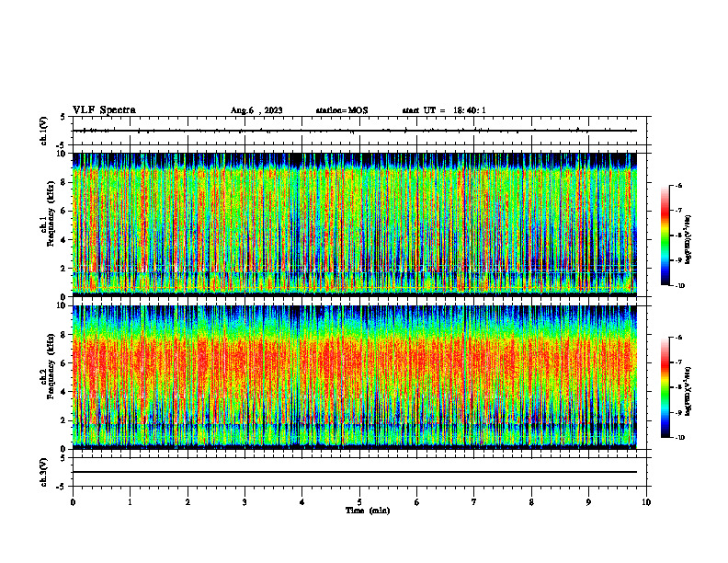Screen dimensions: 728x563
Task: Click the time axis tick label '3'
Action: click(245, 502)
